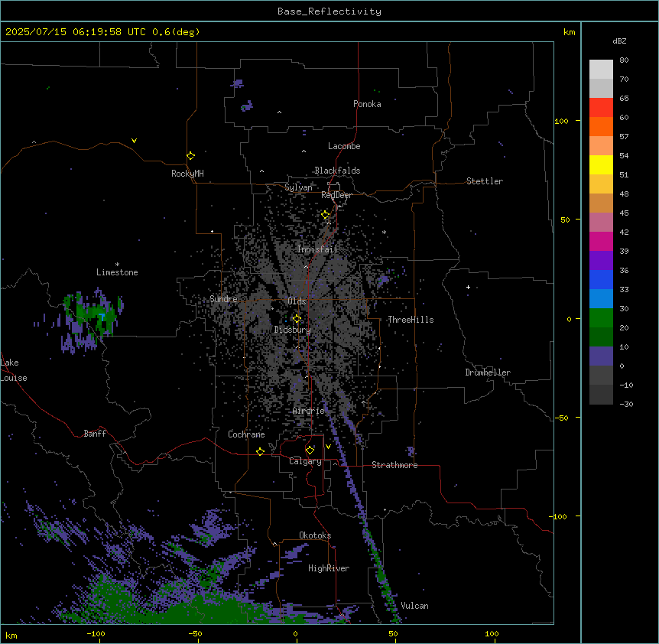
Task: Click the Strathmore city label
Action: (x=394, y=465)
